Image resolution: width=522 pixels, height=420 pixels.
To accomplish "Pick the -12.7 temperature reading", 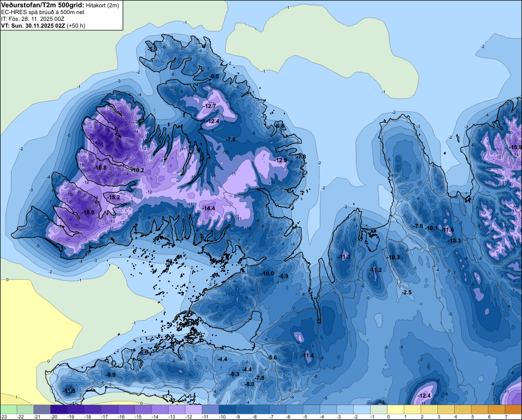I will click(210, 106).
